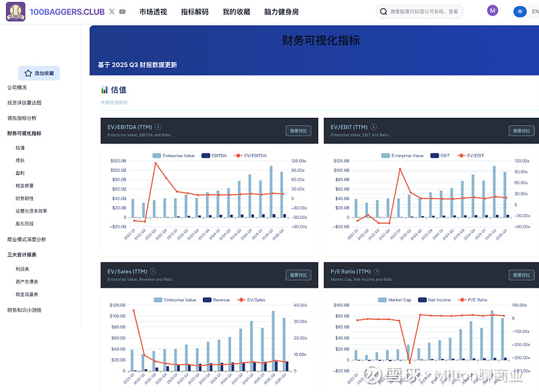Screen dimensions: 539x392
Task: Open the 指标解码 menu
Action: [195, 11]
